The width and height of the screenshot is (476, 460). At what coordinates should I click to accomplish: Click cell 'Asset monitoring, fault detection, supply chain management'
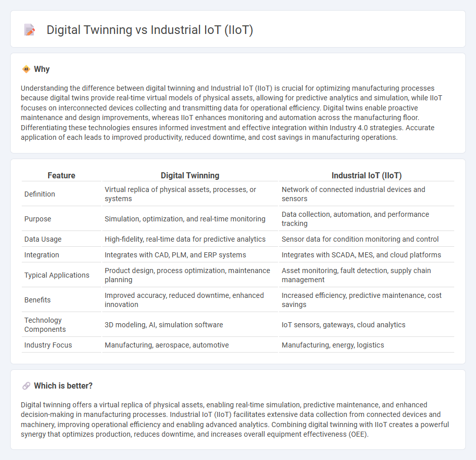tap(367, 275)
